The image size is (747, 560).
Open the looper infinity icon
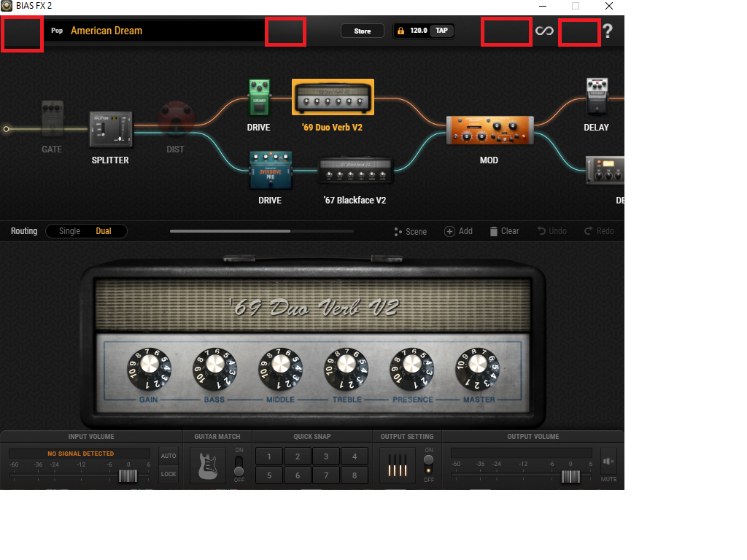pos(544,31)
